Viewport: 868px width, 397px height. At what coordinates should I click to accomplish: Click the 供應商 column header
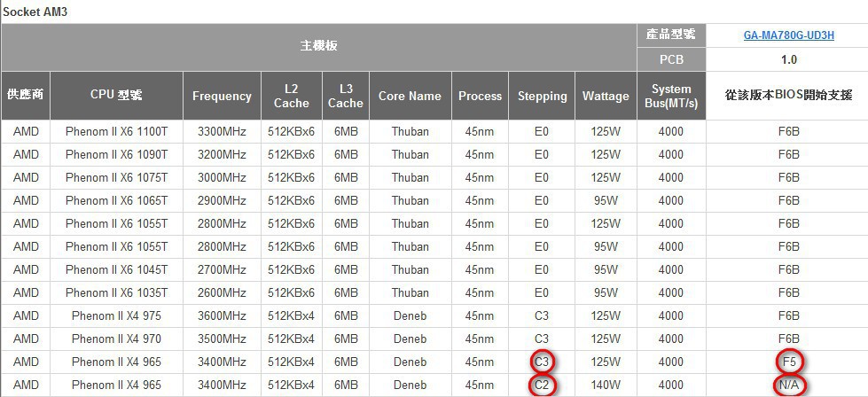(x=26, y=96)
